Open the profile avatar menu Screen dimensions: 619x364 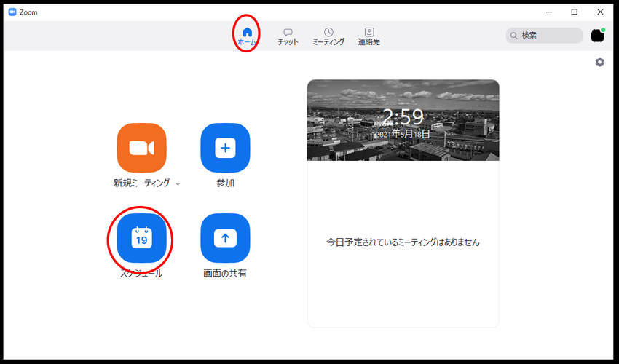[598, 35]
